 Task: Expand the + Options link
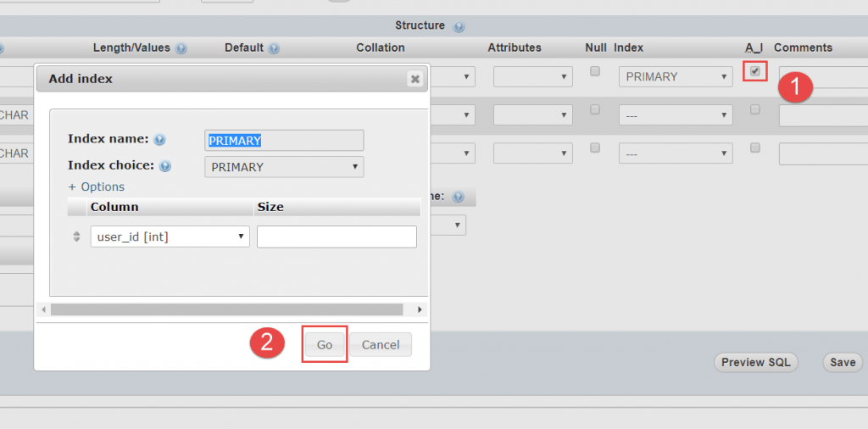tap(96, 187)
